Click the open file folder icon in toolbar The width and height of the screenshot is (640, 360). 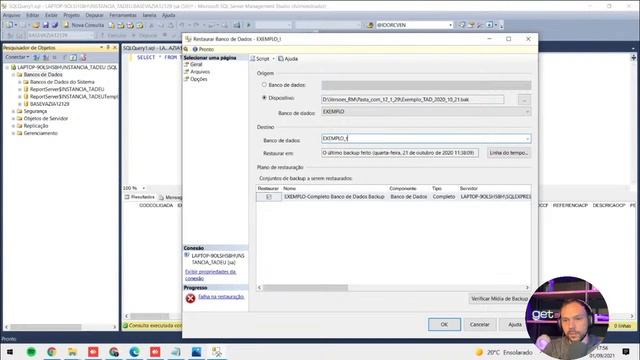click(36, 25)
